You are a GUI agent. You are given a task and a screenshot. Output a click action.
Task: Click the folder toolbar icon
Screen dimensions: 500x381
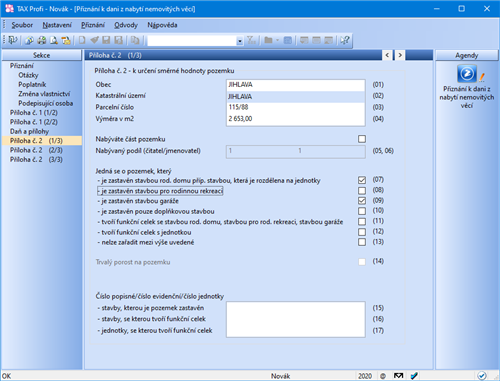pyautogui.click(x=268, y=40)
